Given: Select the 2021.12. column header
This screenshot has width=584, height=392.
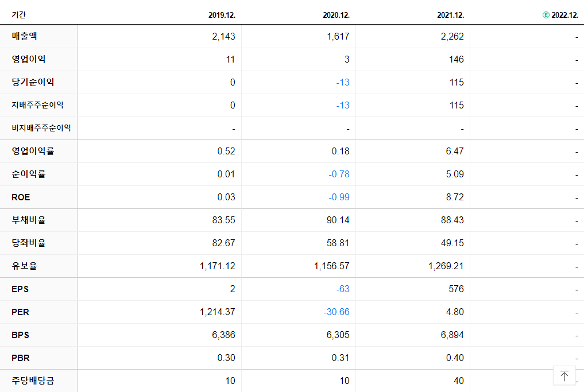Looking at the screenshot, I should pyautogui.click(x=450, y=15).
